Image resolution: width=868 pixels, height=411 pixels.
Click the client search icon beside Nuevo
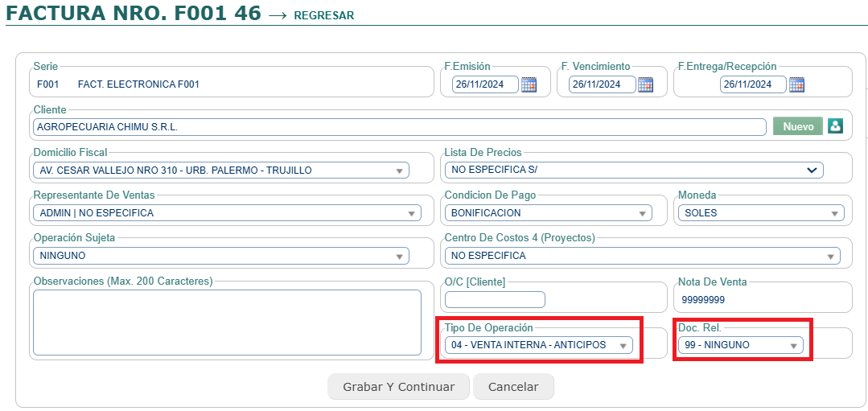click(835, 126)
